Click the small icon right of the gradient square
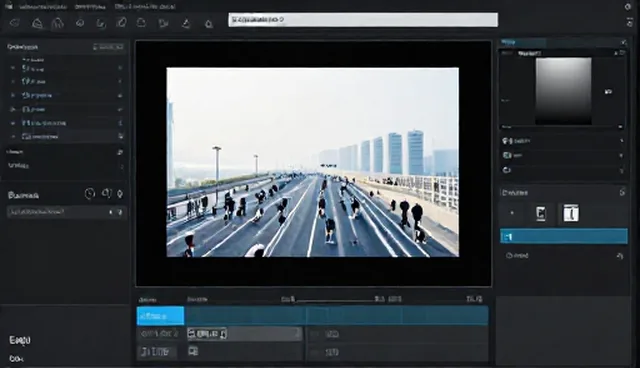Screen dimensions: 640x368 pos(608,91)
